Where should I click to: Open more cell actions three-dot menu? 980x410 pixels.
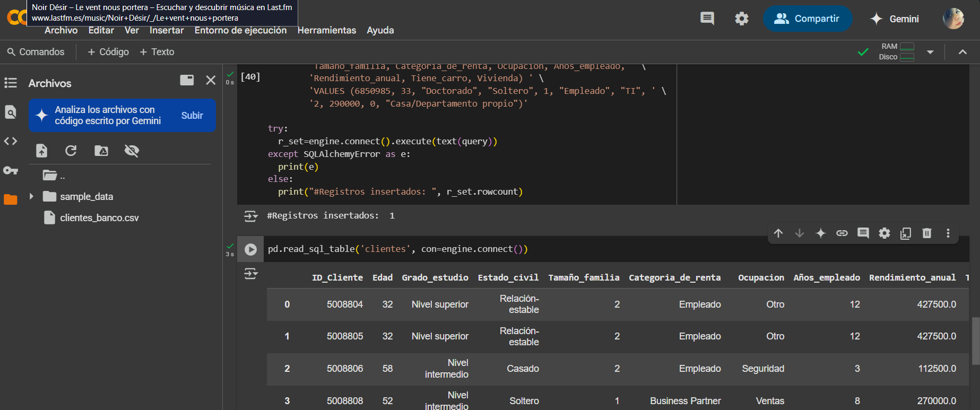[948, 233]
